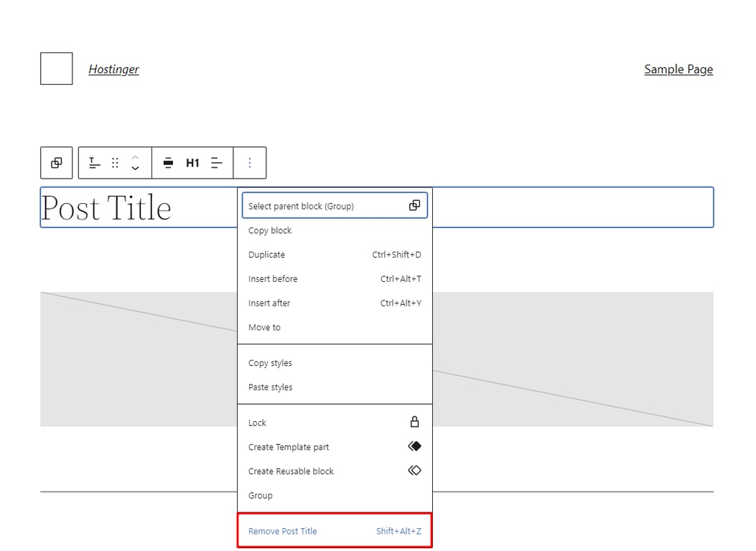Move the Post Title block down

tap(136, 167)
